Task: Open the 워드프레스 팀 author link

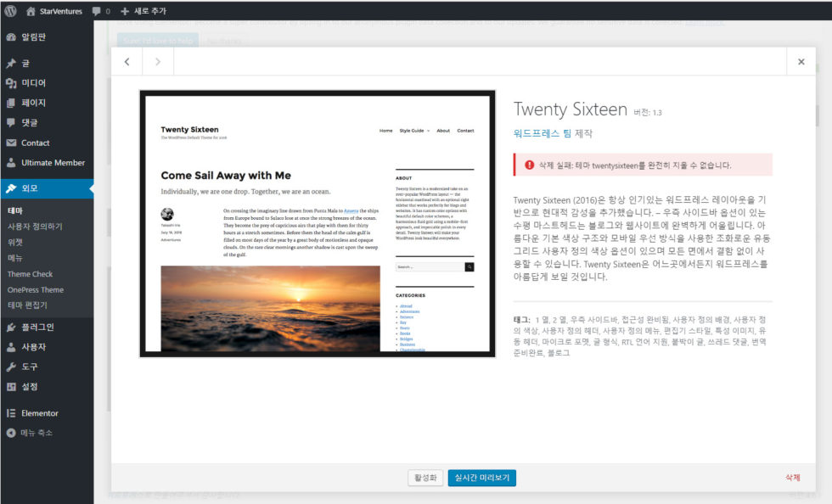Action: click(x=542, y=133)
